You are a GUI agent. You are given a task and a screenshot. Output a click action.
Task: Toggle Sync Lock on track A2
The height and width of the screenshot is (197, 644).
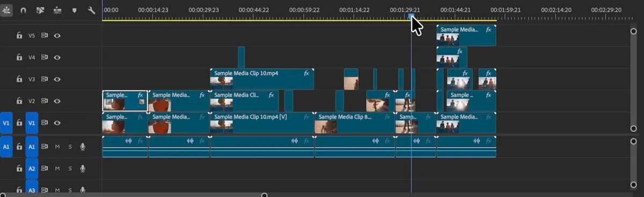tap(45, 169)
